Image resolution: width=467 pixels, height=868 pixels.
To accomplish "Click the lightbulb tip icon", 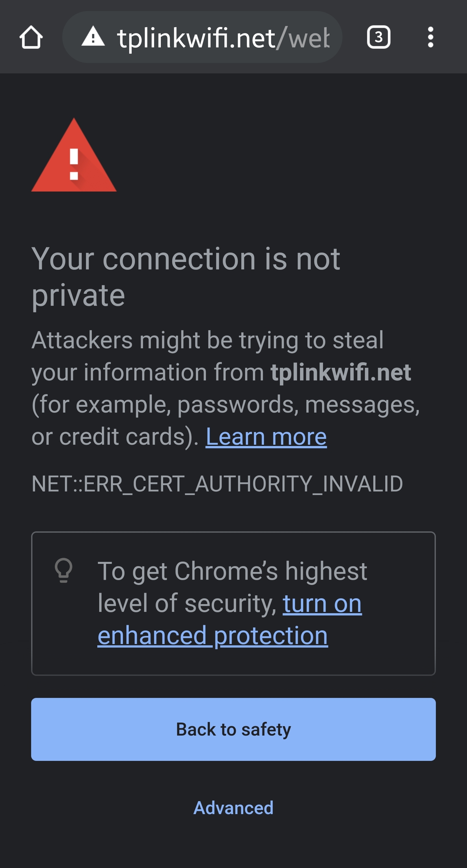I will 64,570.
